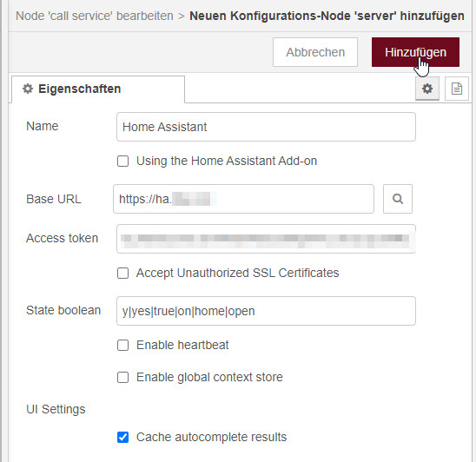The height and width of the screenshot is (462, 476).
Task: Click the Enable heartbeat label text
Action: 182,345
